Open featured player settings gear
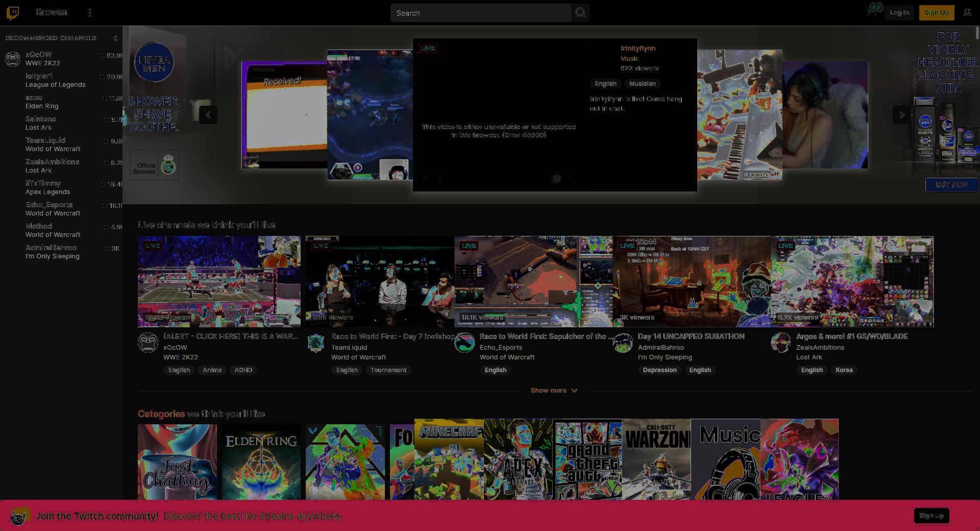980x531 pixels. point(557,179)
